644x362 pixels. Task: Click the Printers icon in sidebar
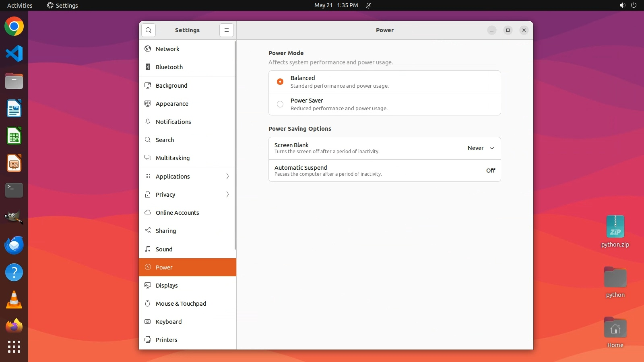[148, 340]
